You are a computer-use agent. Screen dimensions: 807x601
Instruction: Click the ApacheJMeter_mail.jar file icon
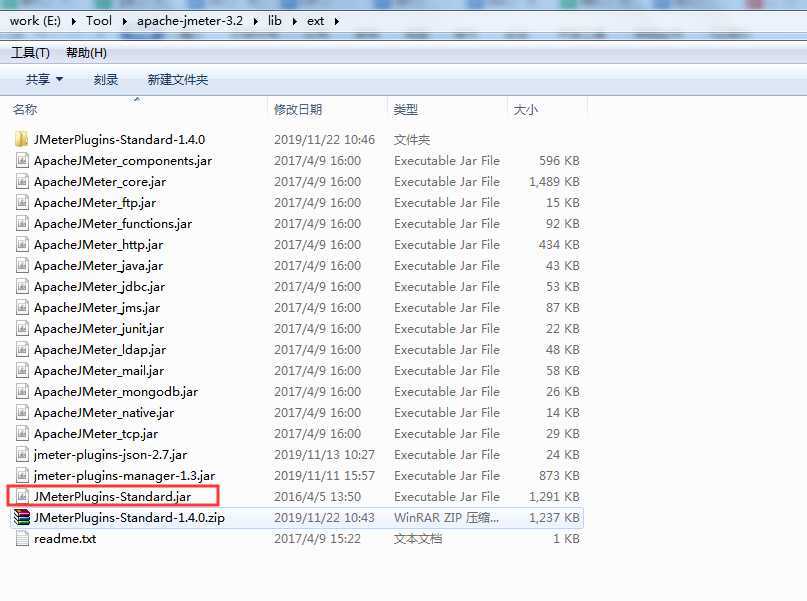[22, 370]
